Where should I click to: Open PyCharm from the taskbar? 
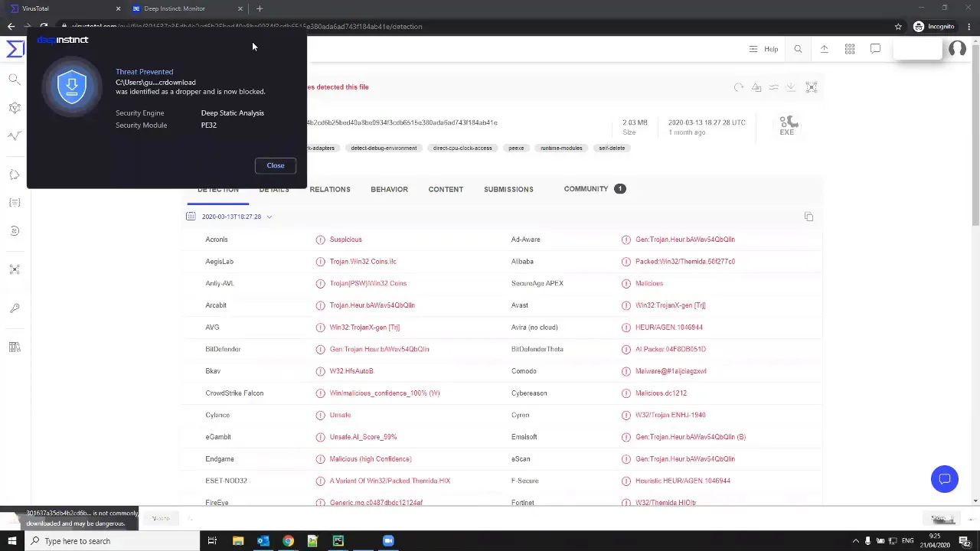338,541
